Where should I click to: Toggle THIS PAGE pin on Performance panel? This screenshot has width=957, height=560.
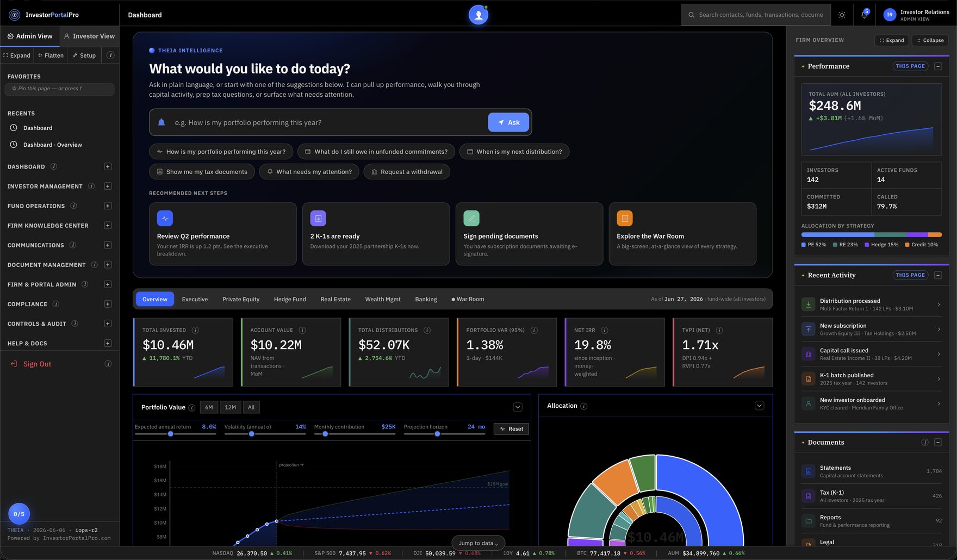click(910, 66)
